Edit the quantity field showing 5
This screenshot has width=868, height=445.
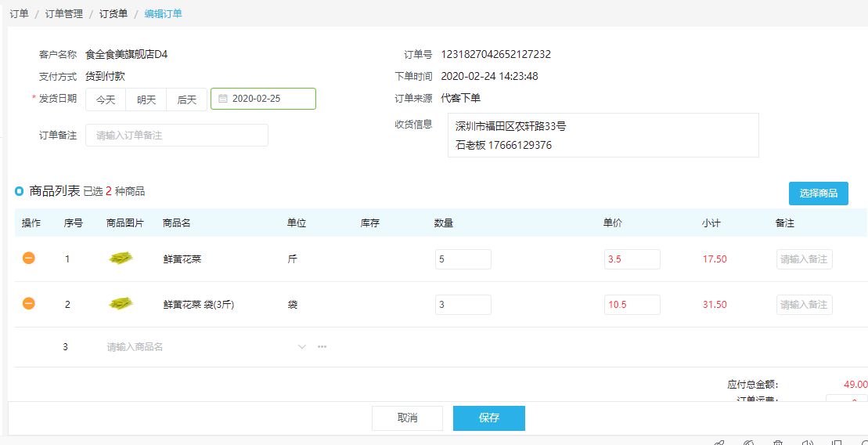[463, 259]
